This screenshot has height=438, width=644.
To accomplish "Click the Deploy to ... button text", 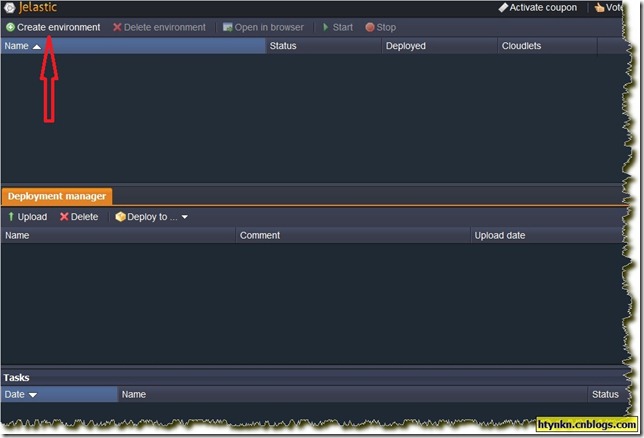I will click(152, 217).
